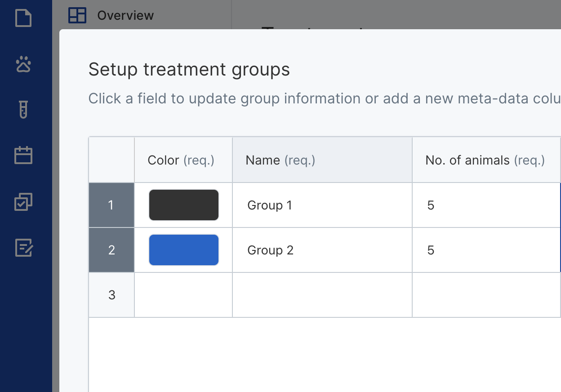
Task: Edit the Group 1 name cell
Action: tap(322, 205)
